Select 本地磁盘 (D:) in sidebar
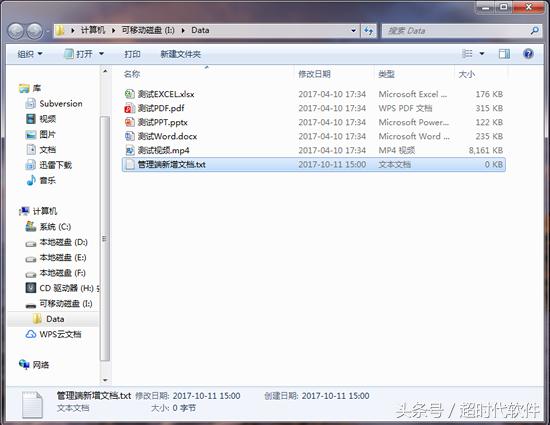Image resolution: width=550 pixels, height=425 pixels. (x=56, y=242)
